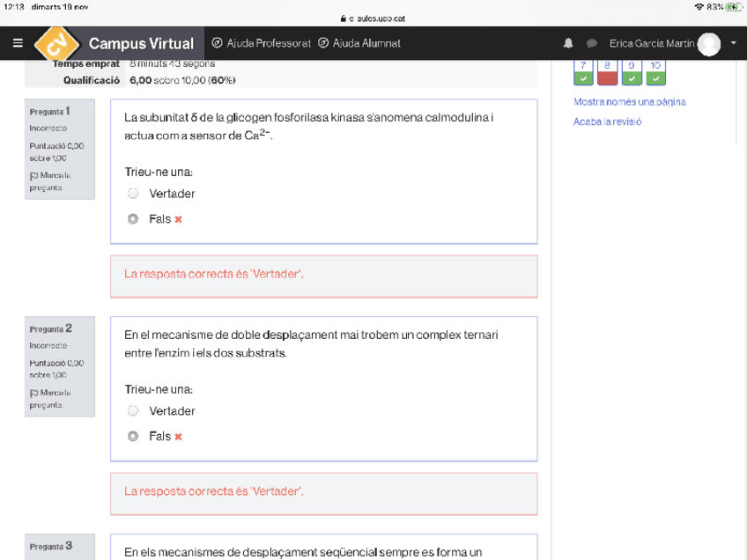This screenshot has width=747, height=560.
Task: Click the Pregunta 3 heading
Action: 50,546
